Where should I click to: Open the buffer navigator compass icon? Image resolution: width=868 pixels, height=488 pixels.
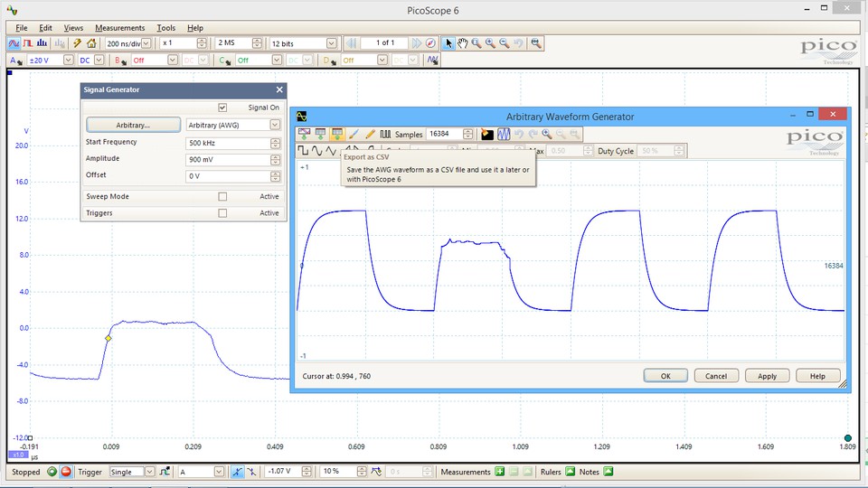point(430,43)
